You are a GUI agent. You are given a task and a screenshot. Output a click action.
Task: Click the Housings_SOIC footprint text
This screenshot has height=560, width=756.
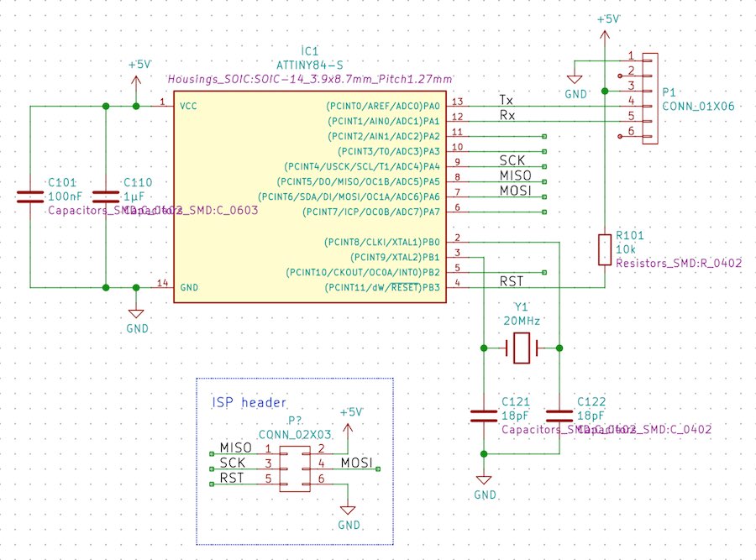[x=309, y=79]
